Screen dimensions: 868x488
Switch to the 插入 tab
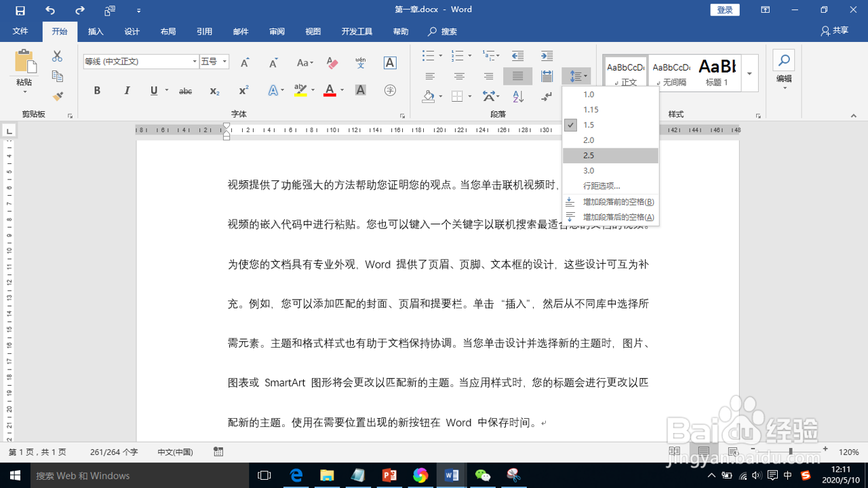[x=96, y=32]
